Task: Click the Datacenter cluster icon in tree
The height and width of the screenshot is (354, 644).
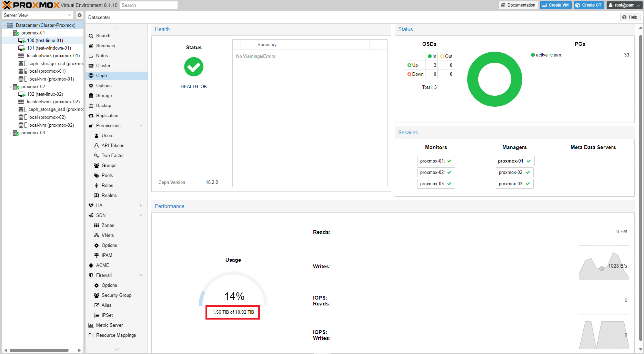Action: point(10,25)
